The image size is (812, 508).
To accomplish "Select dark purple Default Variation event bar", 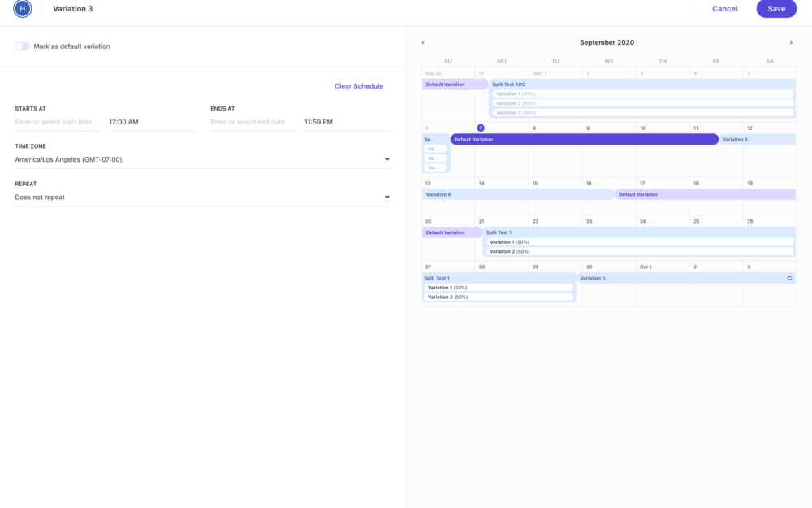I will click(585, 139).
